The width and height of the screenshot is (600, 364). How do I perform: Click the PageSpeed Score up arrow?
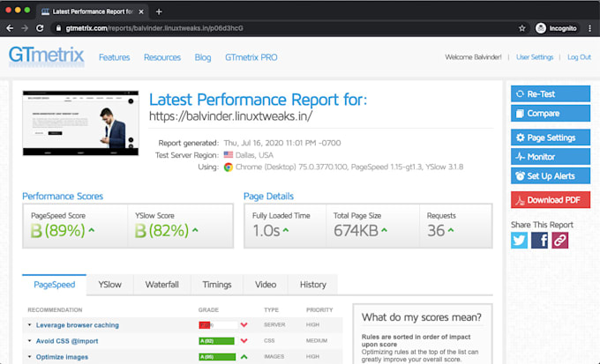pyautogui.click(x=92, y=230)
